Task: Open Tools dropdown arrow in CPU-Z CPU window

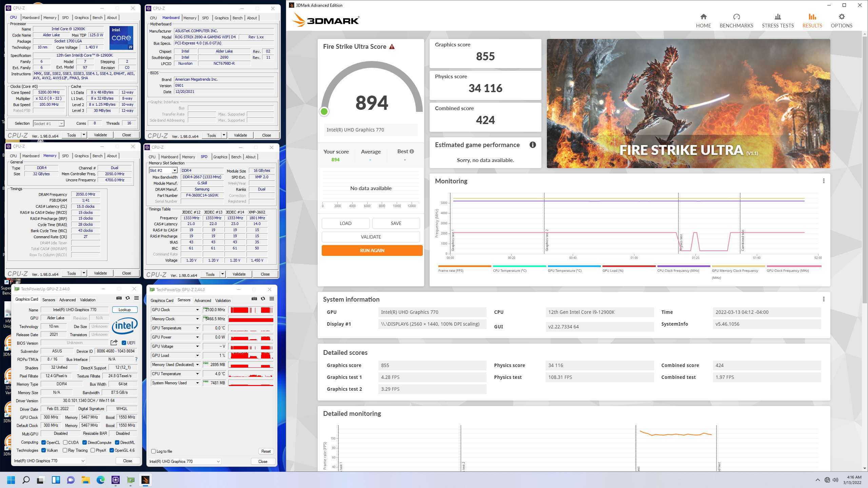Action: pyautogui.click(x=84, y=135)
